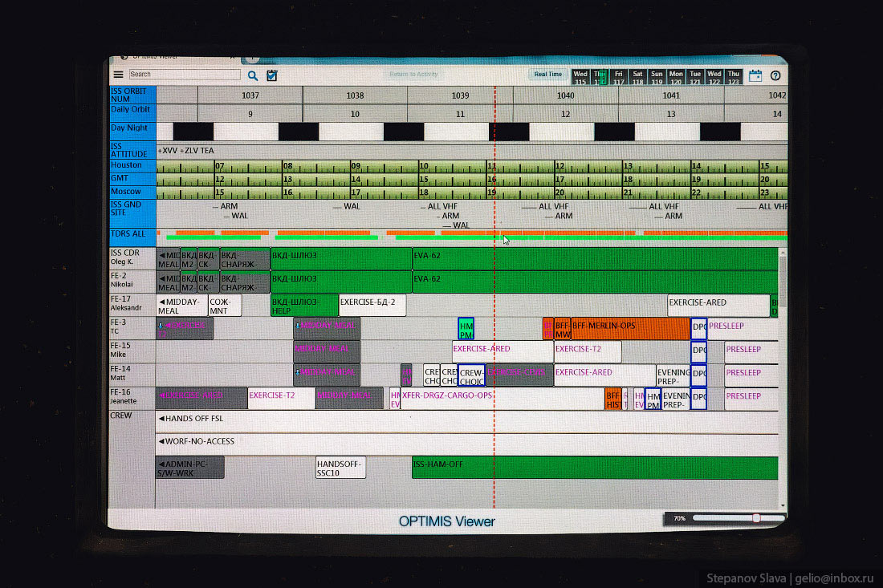Click the vertical scrollbar down arrow

(x=783, y=505)
